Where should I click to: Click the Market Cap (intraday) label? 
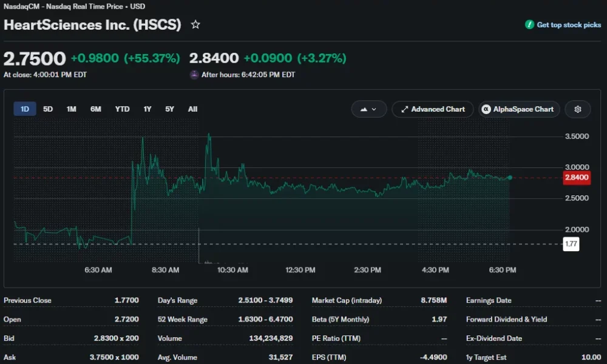pos(347,300)
